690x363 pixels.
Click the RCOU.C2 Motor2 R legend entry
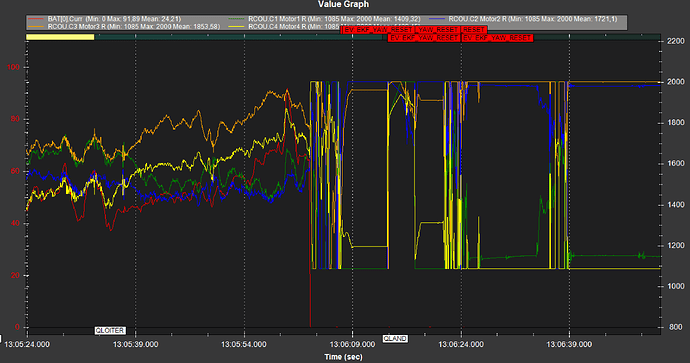pos(524,19)
